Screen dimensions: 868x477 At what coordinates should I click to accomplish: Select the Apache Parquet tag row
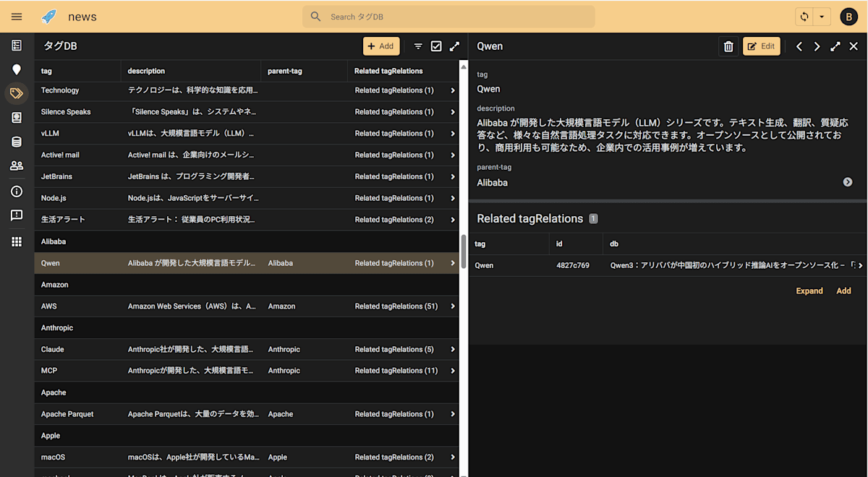coord(247,414)
